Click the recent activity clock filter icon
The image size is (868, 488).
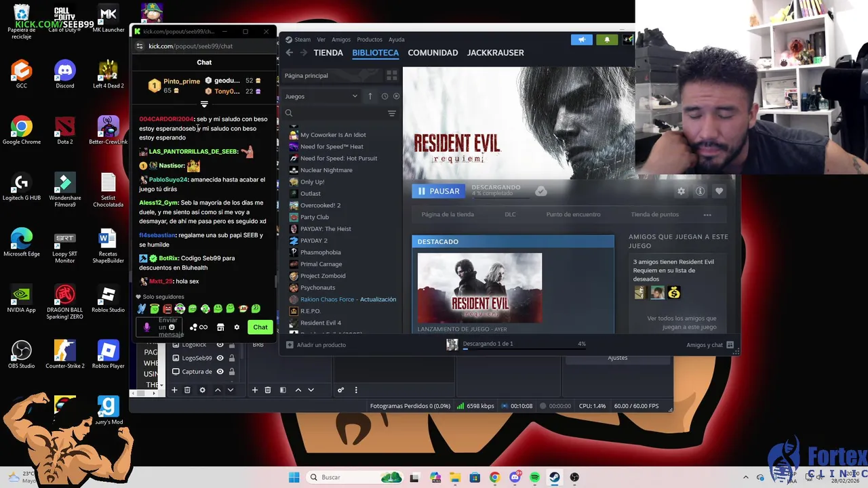tap(384, 96)
